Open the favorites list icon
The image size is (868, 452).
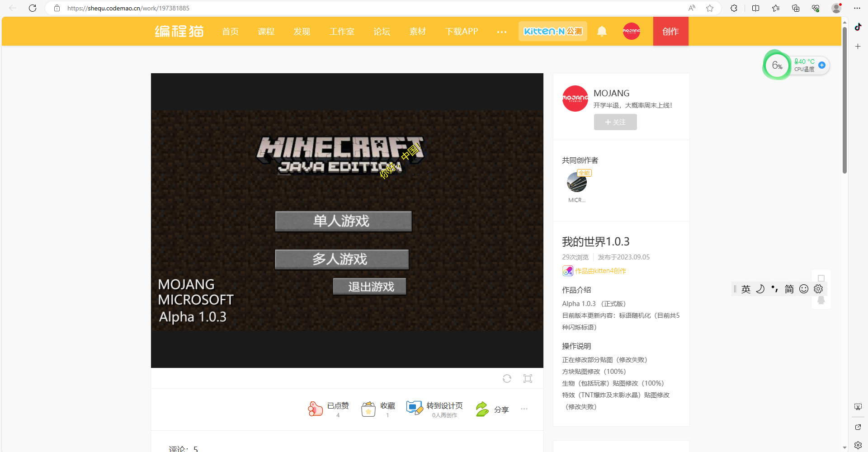776,8
